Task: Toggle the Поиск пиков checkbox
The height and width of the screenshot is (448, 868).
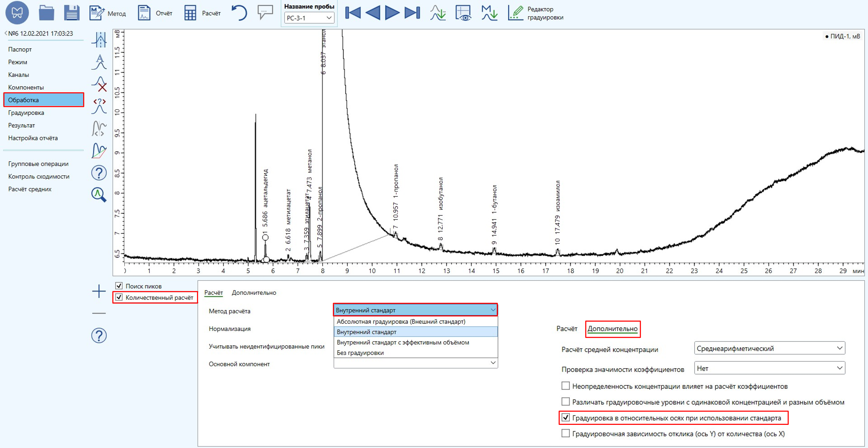Action: pos(119,286)
